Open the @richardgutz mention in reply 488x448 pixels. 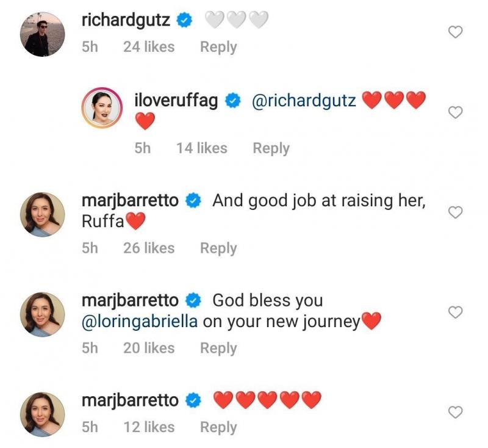point(304,101)
